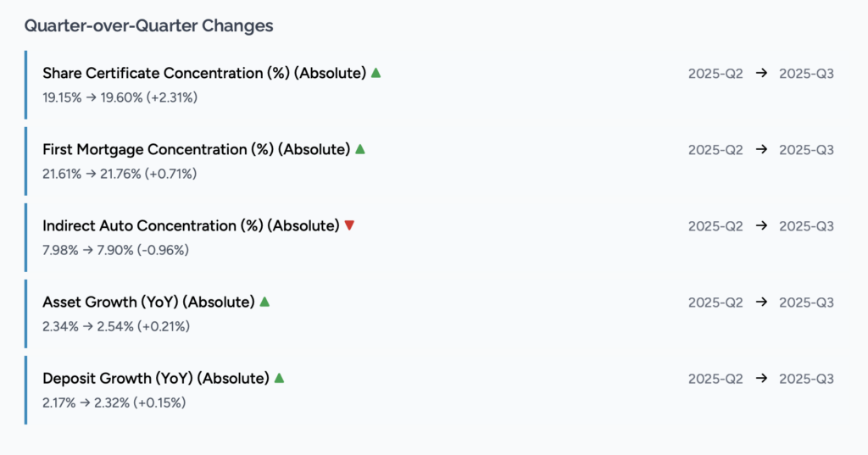Select the Share Certificate Concentration (%) title
The width and height of the screenshot is (868, 455).
(203, 74)
